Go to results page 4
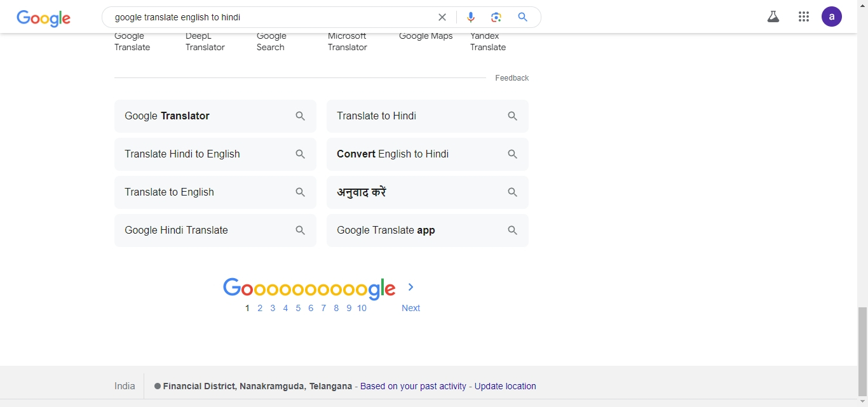 pyautogui.click(x=285, y=308)
